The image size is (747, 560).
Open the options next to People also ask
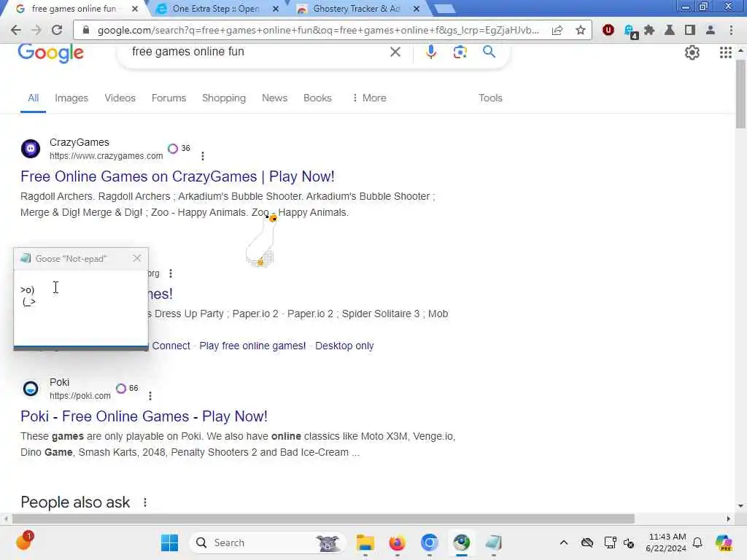point(145,502)
